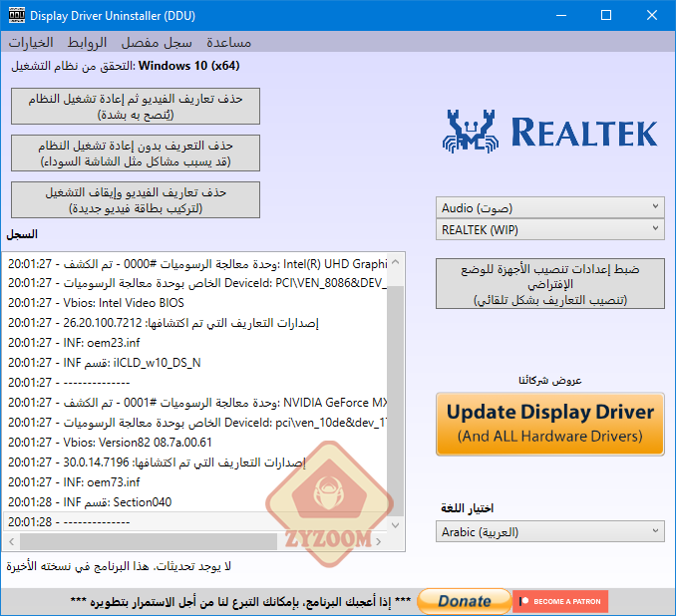Select log line 'Vbios: Version82 08.7a.00.61'
676x616 pixels.
pos(194,443)
